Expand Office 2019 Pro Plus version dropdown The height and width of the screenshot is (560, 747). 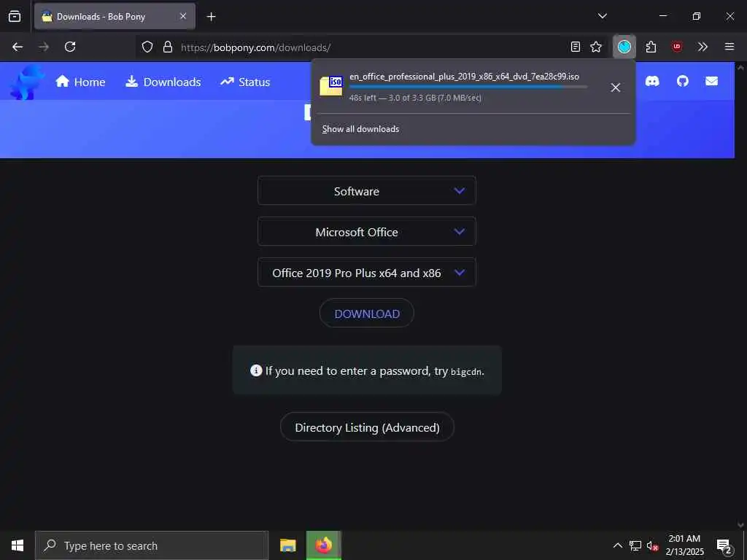click(367, 273)
